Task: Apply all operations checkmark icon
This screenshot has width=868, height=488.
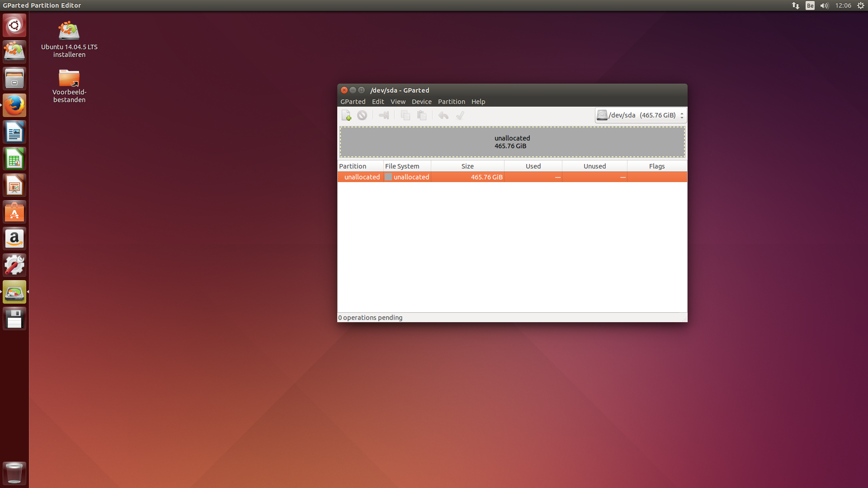Action: pos(460,116)
